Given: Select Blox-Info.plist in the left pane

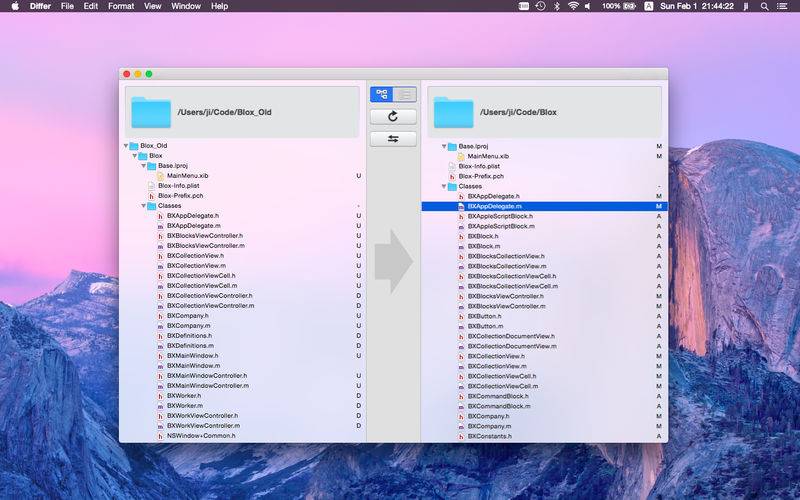Looking at the screenshot, I should (179, 186).
